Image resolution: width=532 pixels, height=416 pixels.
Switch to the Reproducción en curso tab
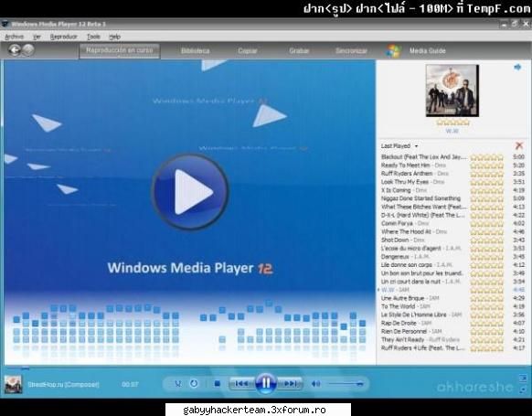(120, 50)
